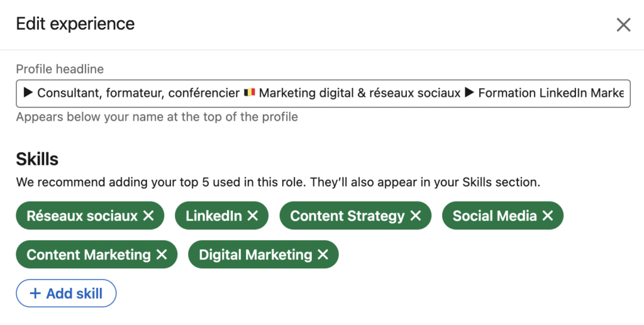Click the 'Appears below your name' helper text

tap(157, 117)
